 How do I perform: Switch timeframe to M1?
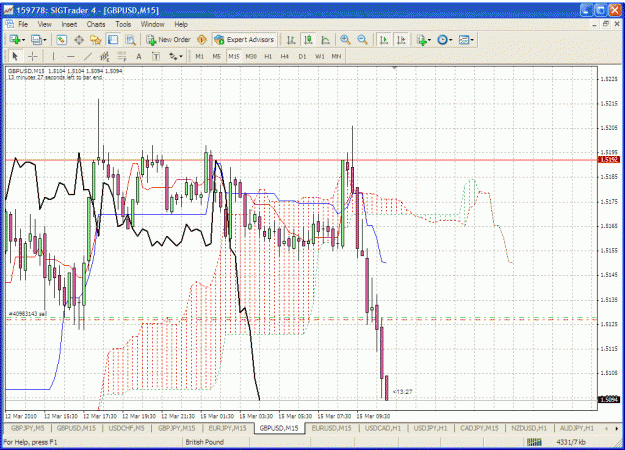tap(199, 57)
